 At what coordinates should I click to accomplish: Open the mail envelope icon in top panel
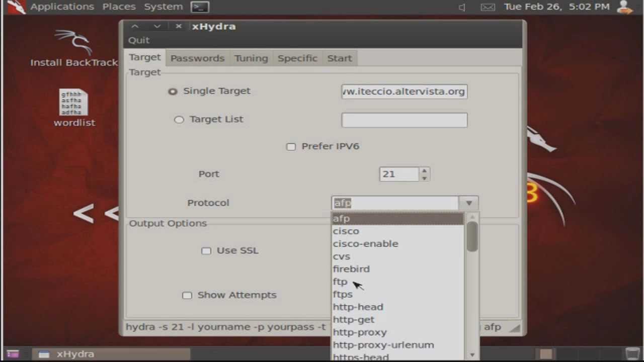coord(488,7)
